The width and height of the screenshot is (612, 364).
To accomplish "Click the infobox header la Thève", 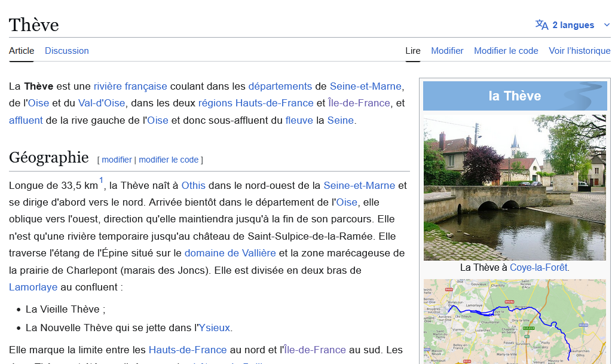I will point(515,96).
